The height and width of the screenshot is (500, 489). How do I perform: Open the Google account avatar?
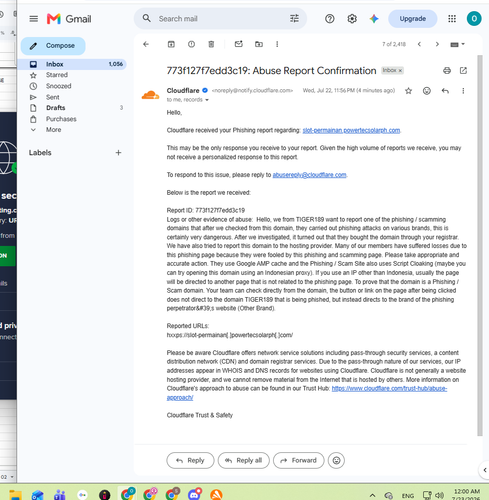[x=474, y=19]
